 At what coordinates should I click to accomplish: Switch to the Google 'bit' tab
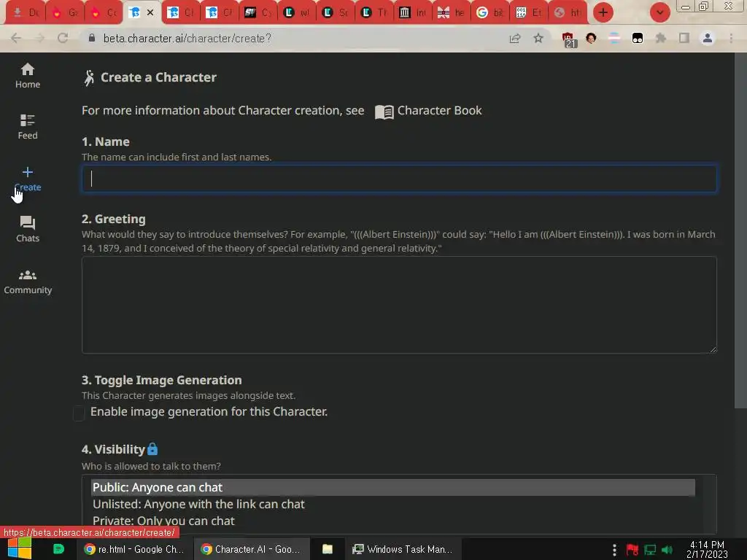click(x=491, y=13)
